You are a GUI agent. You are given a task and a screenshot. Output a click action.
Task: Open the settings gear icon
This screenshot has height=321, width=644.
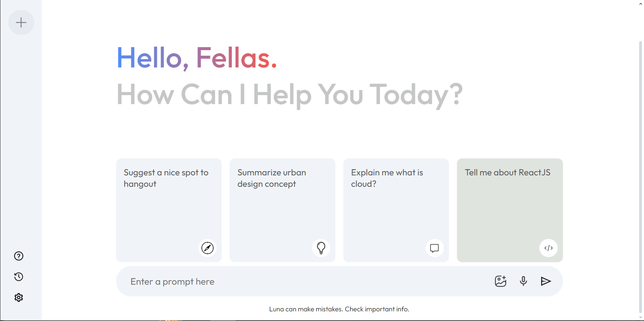(x=19, y=297)
